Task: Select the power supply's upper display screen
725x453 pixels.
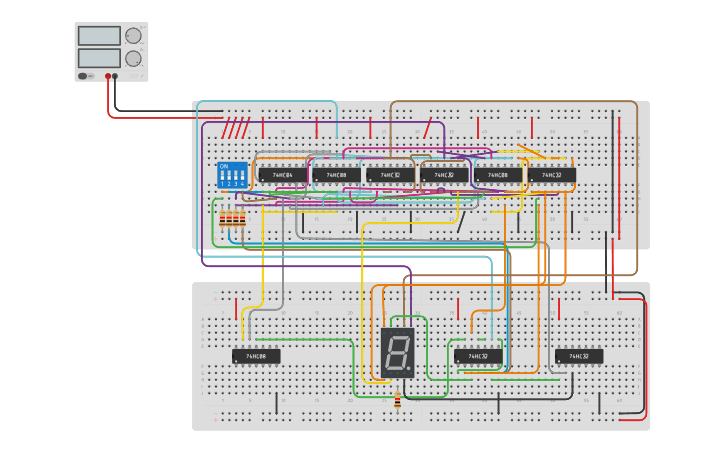Action: pos(99,36)
